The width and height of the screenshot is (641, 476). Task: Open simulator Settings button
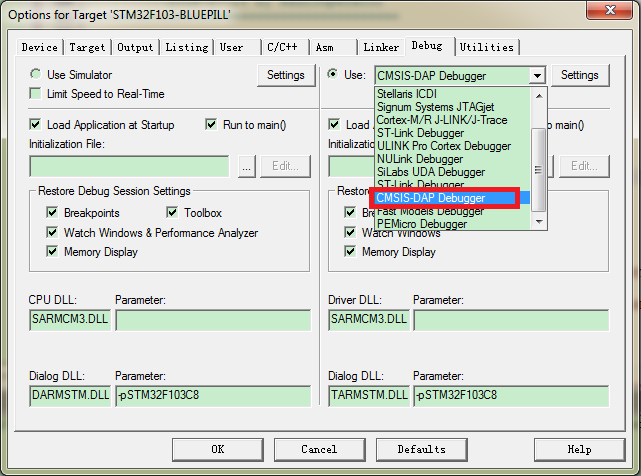click(286, 75)
